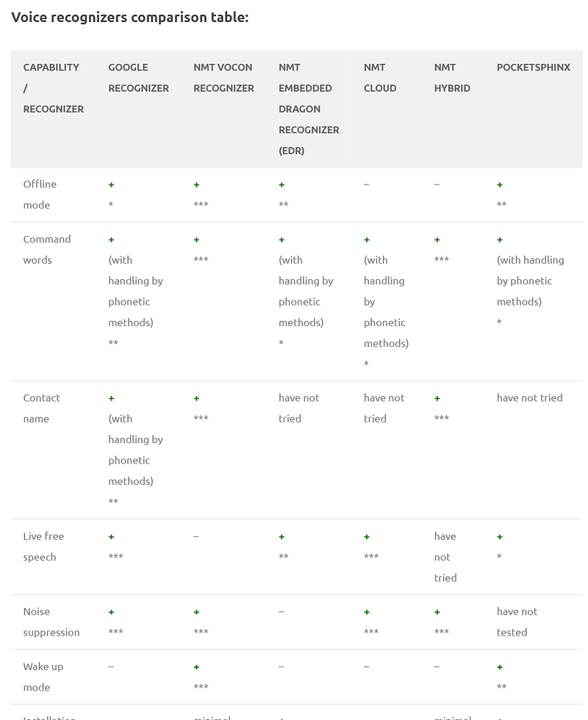Viewport: 588px width, 720px height.
Task: Click the NMT Hybrid column header
Action: 452,78
